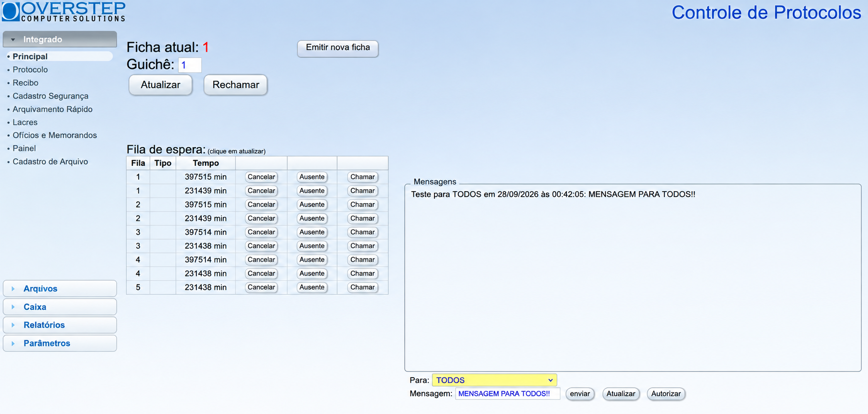Click the Tempo column header
This screenshot has height=414, width=868.
206,163
